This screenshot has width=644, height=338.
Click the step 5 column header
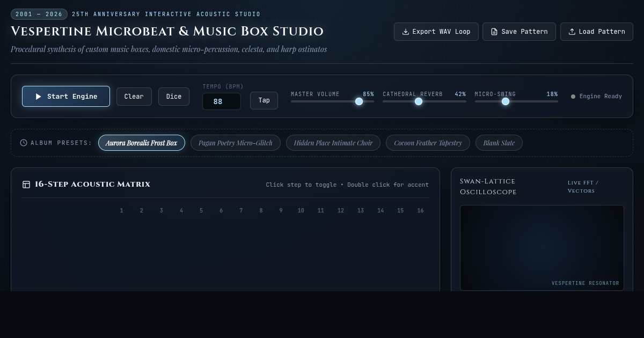coord(201,211)
